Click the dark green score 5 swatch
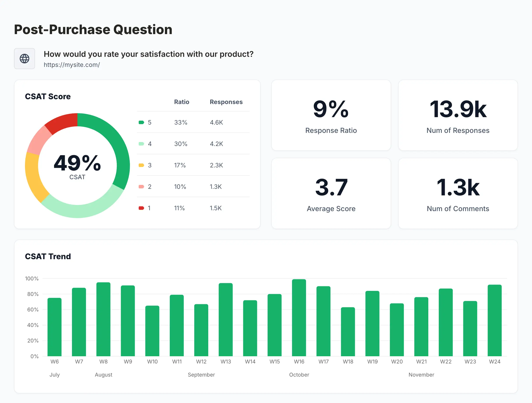 pyautogui.click(x=141, y=123)
